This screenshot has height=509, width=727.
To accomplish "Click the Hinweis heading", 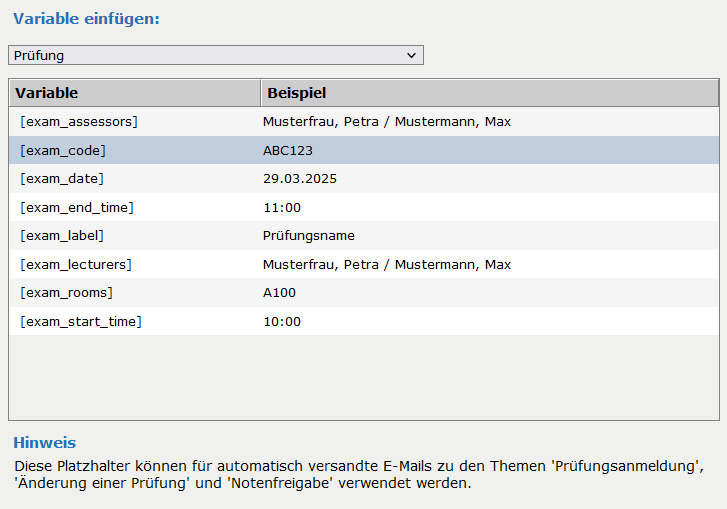I will point(44,442).
